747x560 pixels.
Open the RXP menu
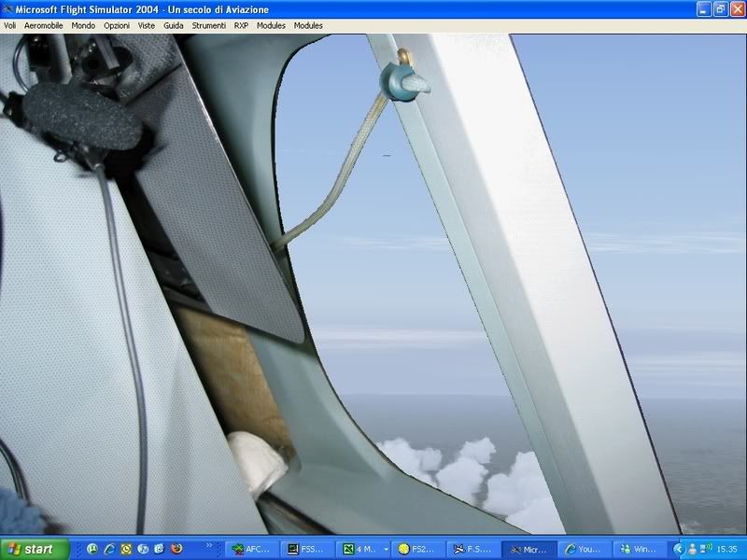(241, 26)
